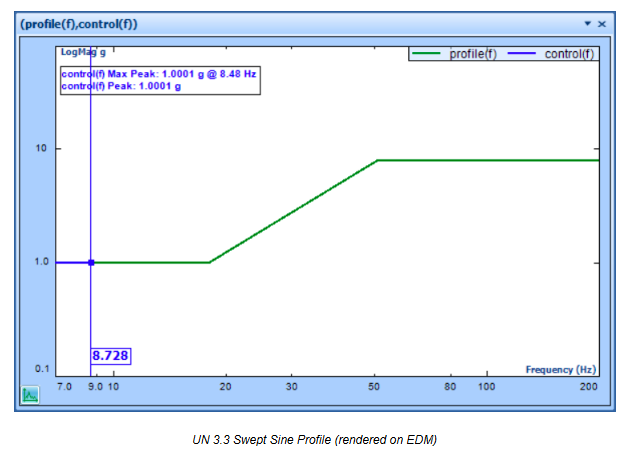Click the chart options icon in bottom-left corner
Viewport: 632px width, 455px height.
click(x=31, y=395)
